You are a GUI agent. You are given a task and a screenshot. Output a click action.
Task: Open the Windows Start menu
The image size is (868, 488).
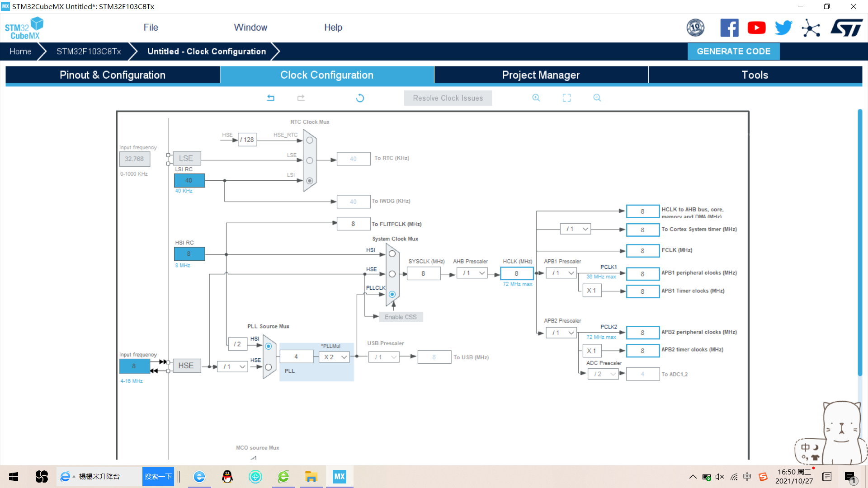[x=14, y=477]
